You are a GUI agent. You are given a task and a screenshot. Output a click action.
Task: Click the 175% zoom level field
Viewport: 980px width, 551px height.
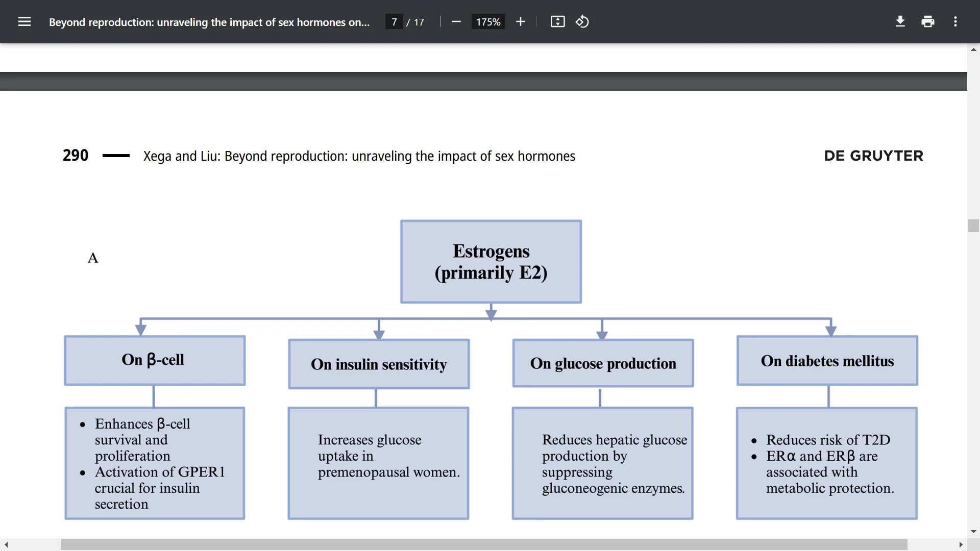(488, 22)
